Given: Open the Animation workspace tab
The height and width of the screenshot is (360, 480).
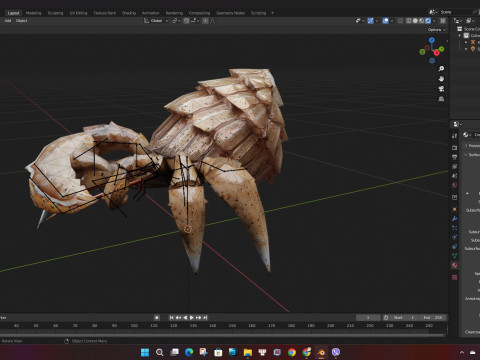Looking at the screenshot, I should pyautogui.click(x=151, y=13).
